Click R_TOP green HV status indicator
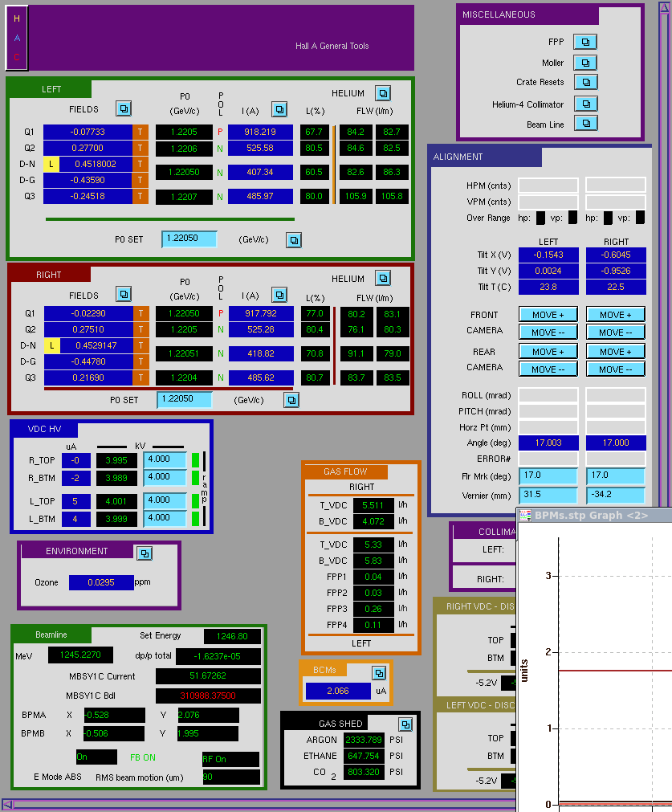672x812 pixels. 195,460
